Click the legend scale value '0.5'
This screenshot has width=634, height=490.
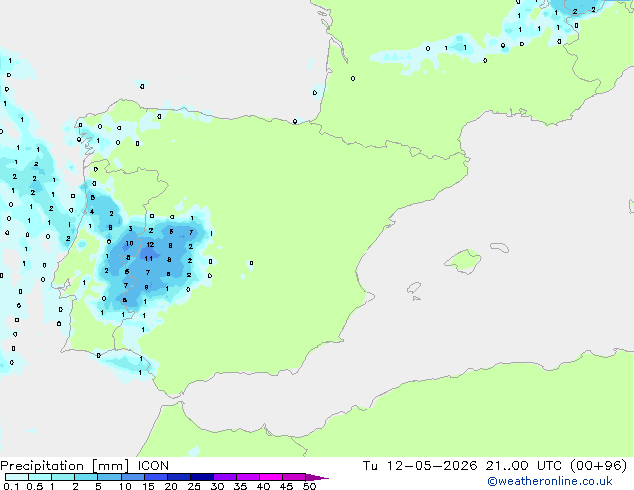(35, 486)
